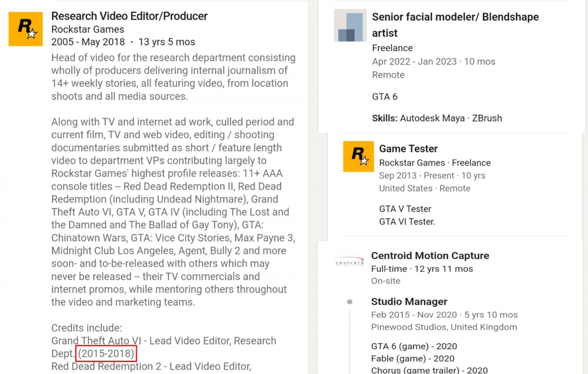Select 'Sep 2013 - Present · 10 yrs' text

(x=432, y=175)
